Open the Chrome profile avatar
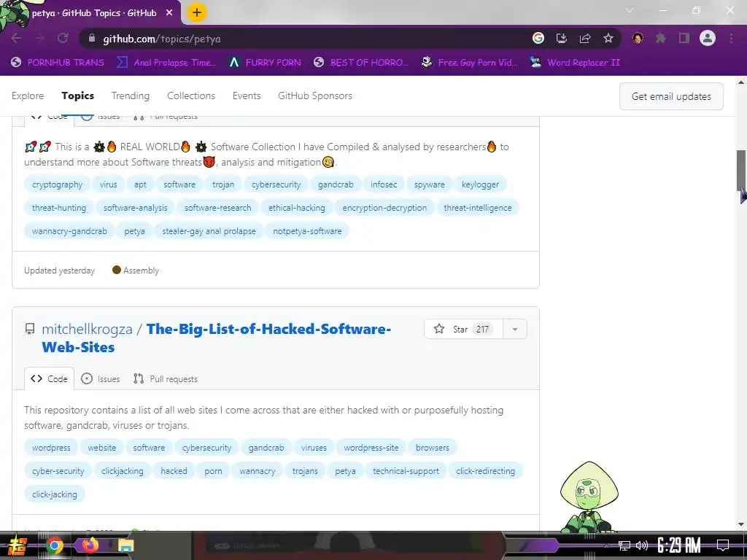The image size is (747, 560). [x=708, y=39]
